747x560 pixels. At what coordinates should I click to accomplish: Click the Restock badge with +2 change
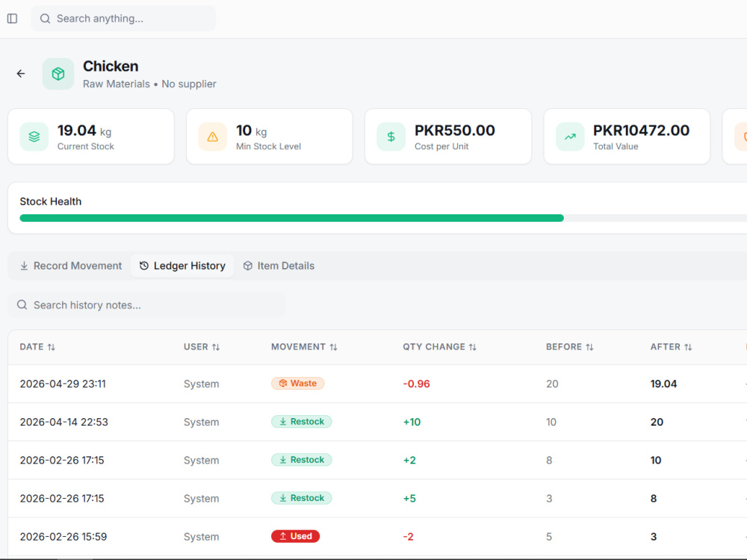click(x=302, y=459)
